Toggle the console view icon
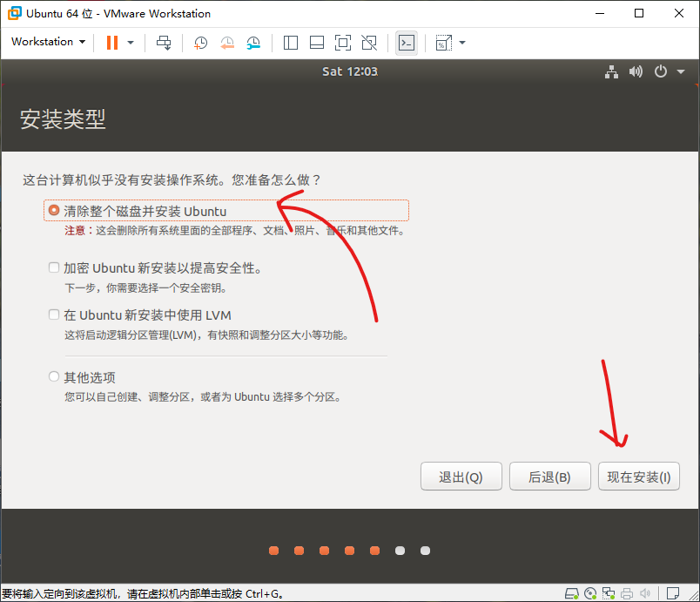Image resolution: width=700 pixels, height=602 pixels. point(407,43)
